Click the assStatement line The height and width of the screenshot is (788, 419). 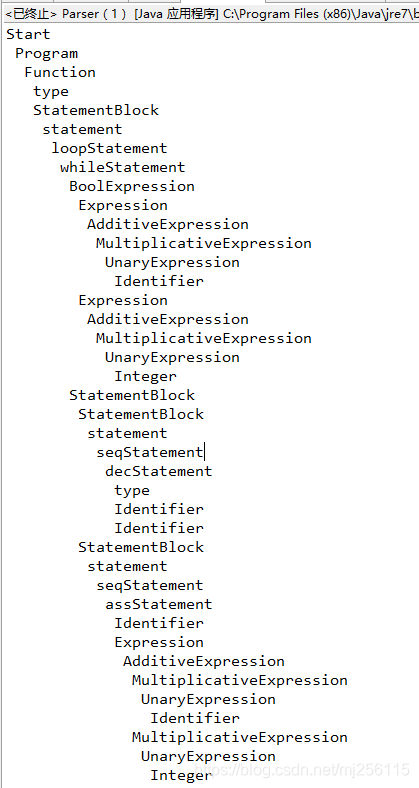point(159,604)
